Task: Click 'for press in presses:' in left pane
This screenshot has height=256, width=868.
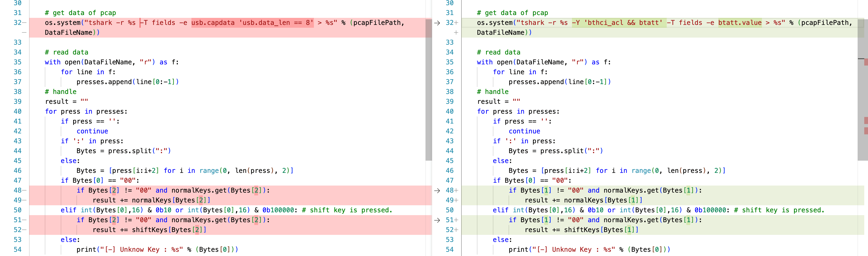Action: tap(86, 111)
